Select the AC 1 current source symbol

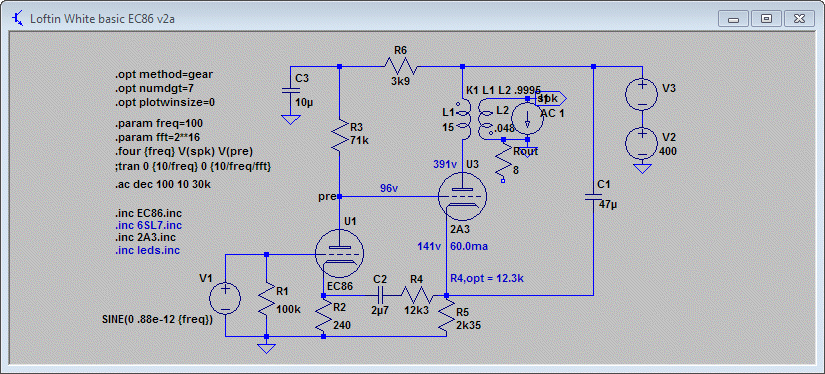tap(528, 119)
